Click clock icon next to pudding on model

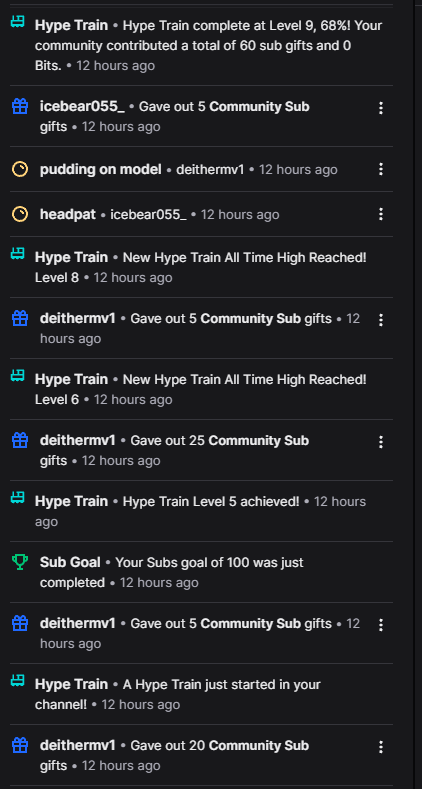click(x=20, y=169)
